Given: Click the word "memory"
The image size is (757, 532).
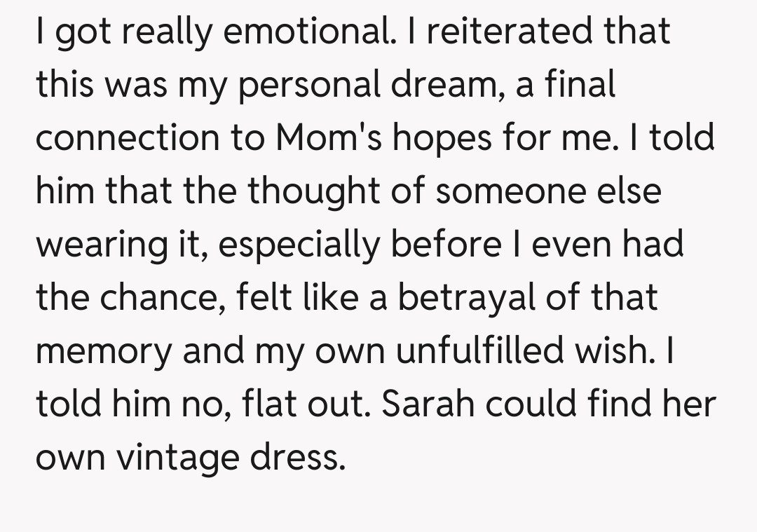Looking at the screenshot, I should [x=102, y=352].
